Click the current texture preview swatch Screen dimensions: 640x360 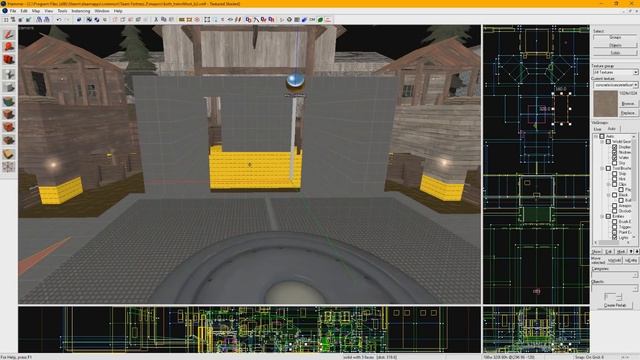click(x=605, y=104)
